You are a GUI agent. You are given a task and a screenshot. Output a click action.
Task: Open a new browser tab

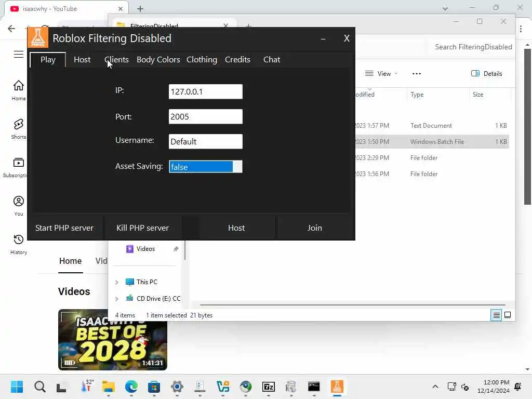(x=140, y=9)
